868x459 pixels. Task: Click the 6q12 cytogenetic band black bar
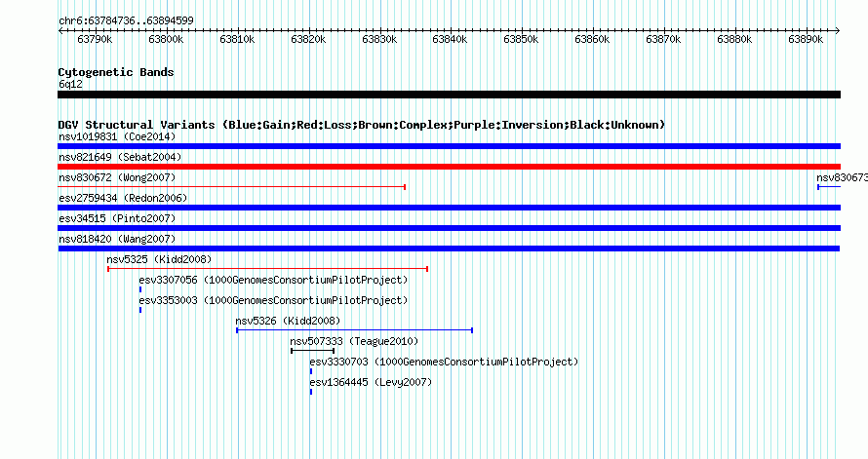coord(449,95)
